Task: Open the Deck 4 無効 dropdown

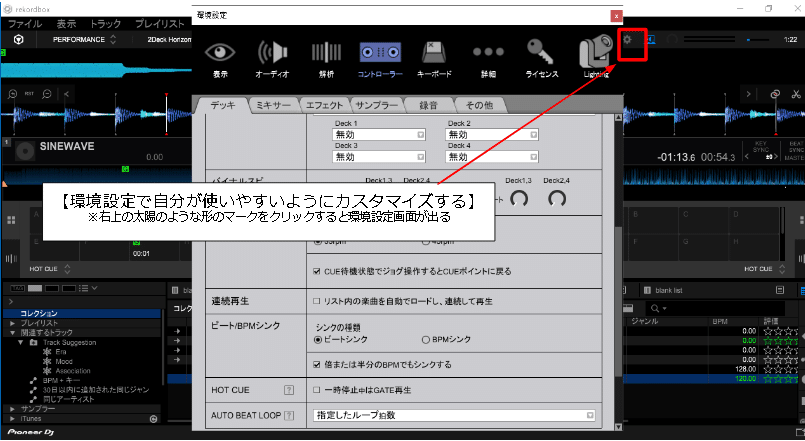Action: coord(492,157)
